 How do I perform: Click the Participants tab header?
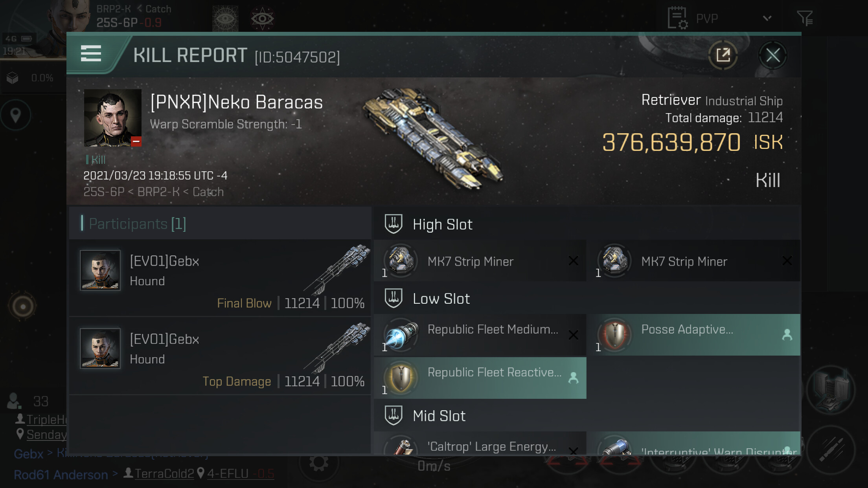[x=138, y=224]
